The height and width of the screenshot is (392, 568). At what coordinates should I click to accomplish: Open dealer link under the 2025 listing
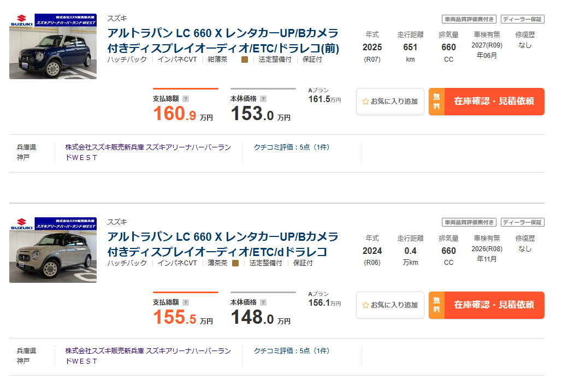point(148,152)
